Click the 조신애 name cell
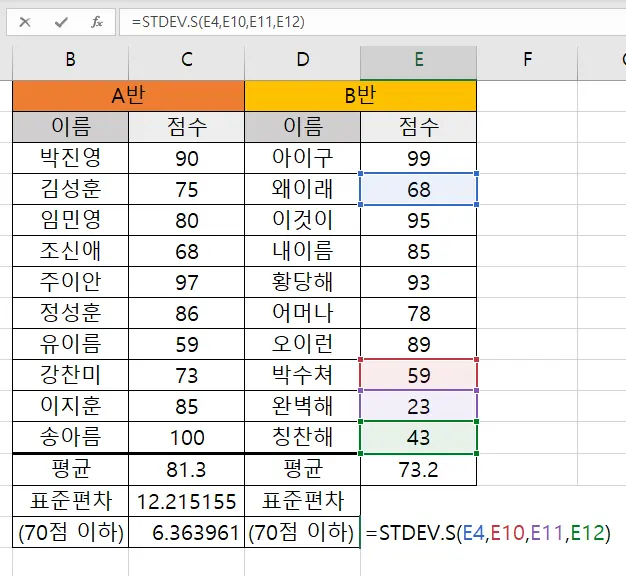The height and width of the screenshot is (576, 626). [x=71, y=251]
